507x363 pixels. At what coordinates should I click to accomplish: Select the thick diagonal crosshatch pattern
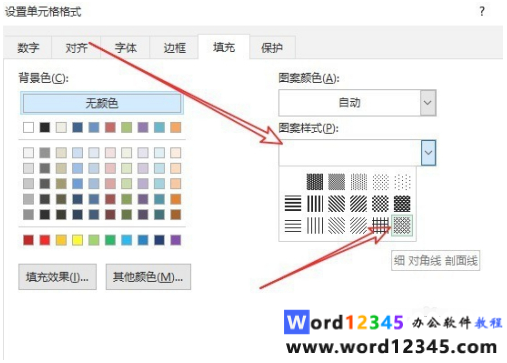pos(402,204)
